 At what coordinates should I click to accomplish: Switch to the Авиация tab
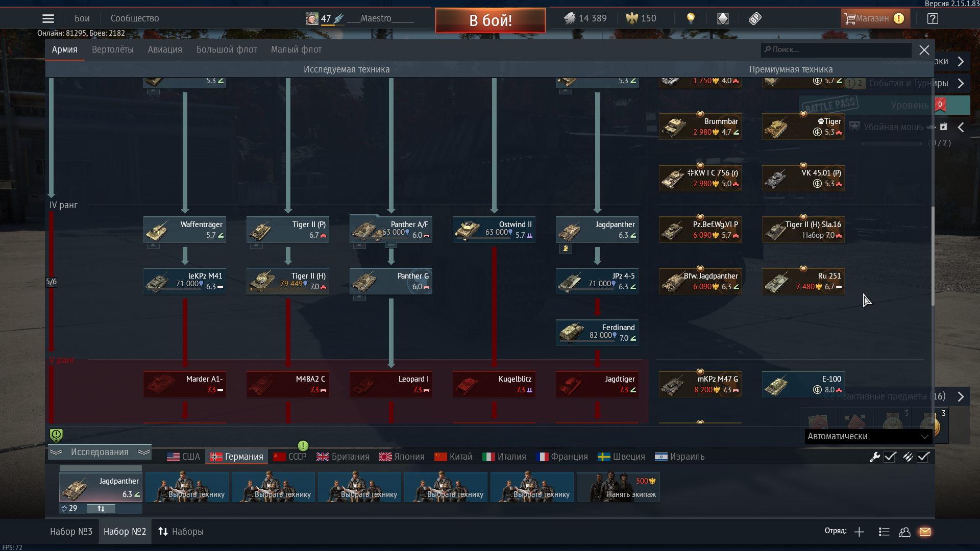(165, 49)
